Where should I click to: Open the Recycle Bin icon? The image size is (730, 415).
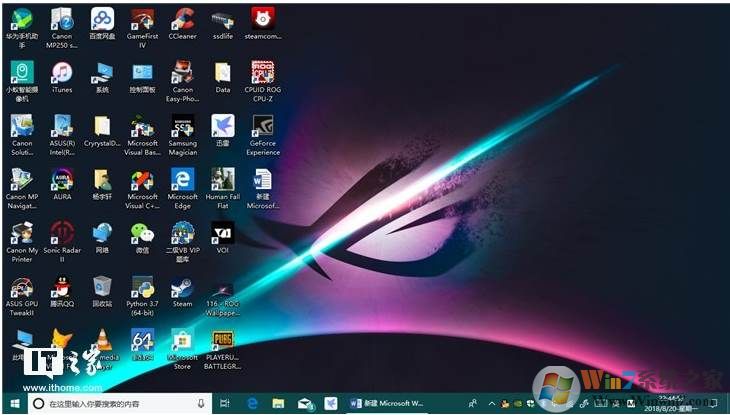102,288
